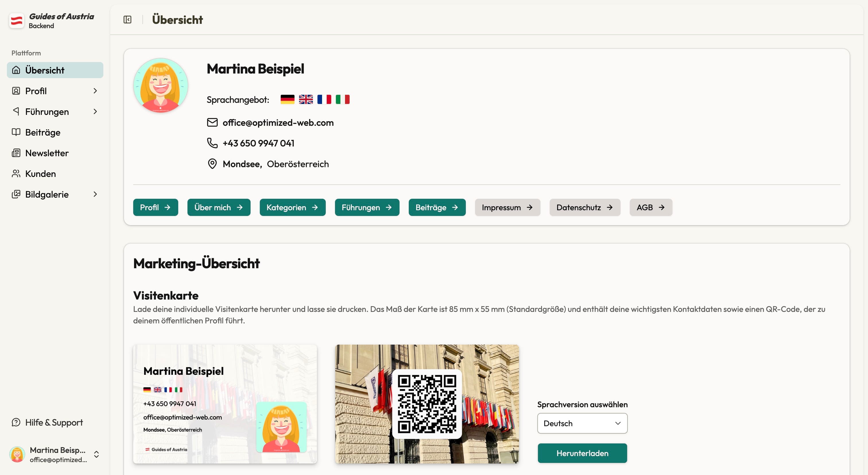Click the QR code business card back preview
The image size is (868, 475).
pyautogui.click(x=427, y=404)
